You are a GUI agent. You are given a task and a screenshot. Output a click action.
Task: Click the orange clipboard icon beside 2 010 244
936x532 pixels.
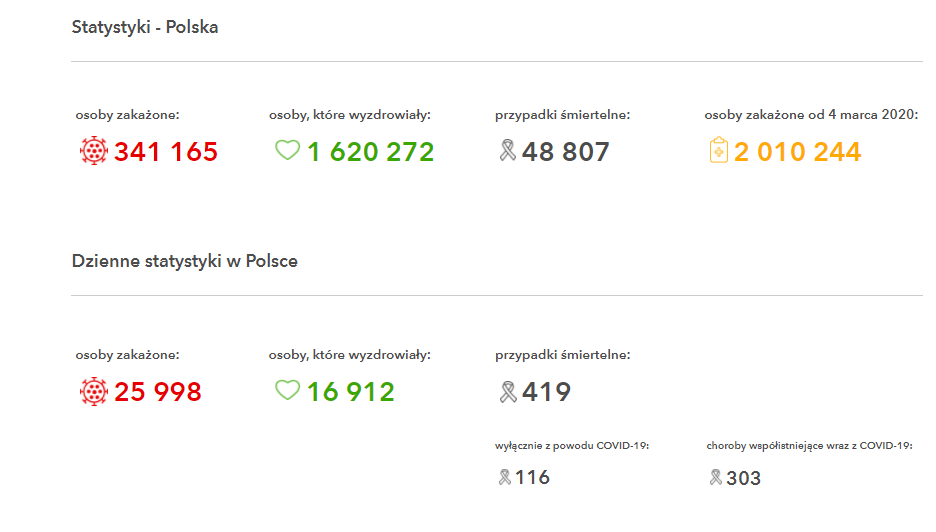pyautogui.click(x=718, y=151)
